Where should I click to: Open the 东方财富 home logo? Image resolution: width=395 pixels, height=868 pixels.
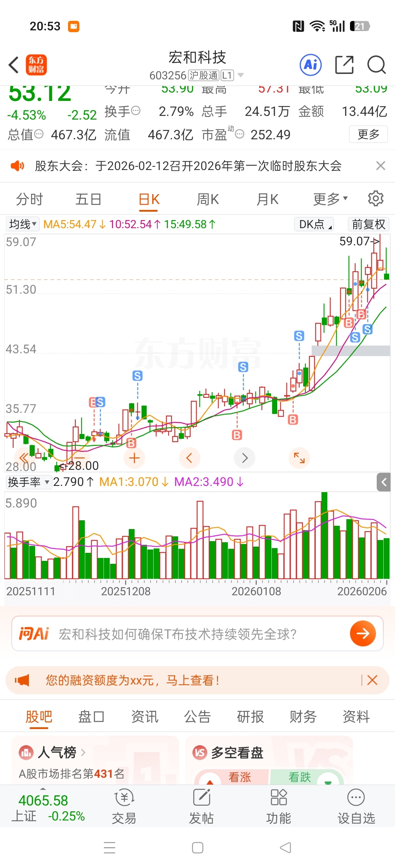click(x=36, y=65)
